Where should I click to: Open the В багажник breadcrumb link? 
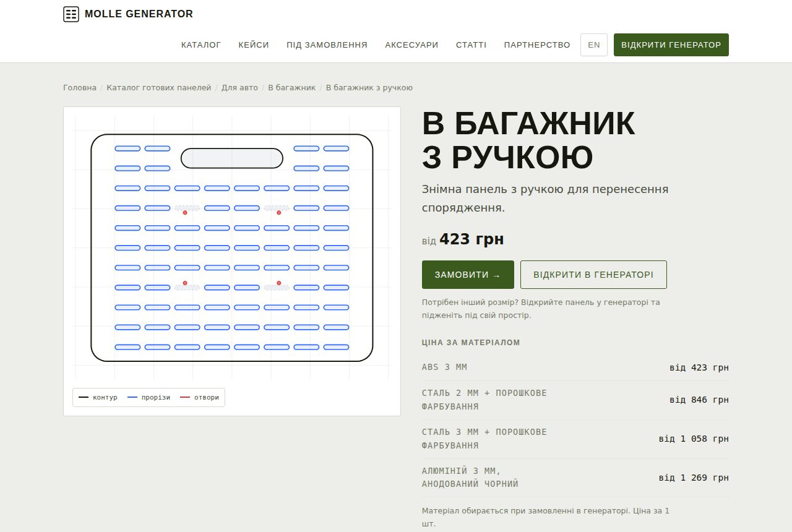click(x=292, y=88)
